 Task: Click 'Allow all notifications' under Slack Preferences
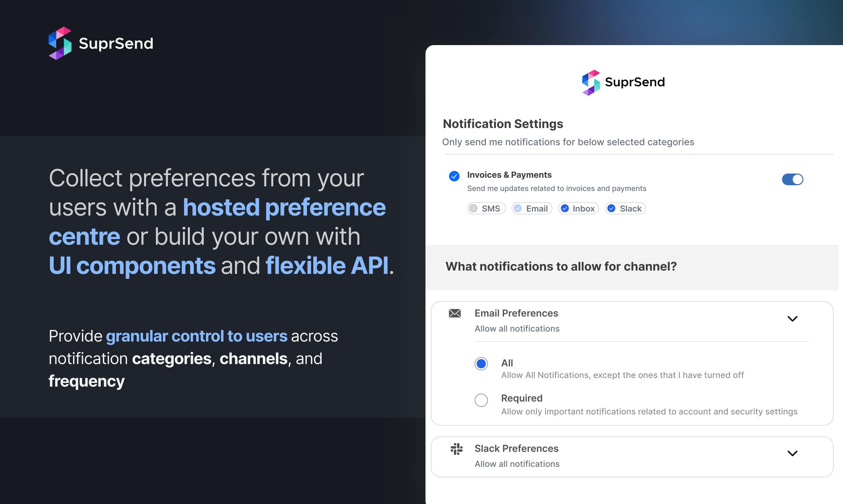517,464
